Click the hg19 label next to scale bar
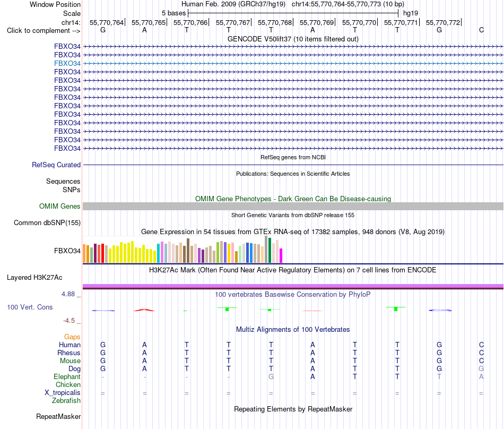Screen dimensions: 504x429 pos(411,13)
